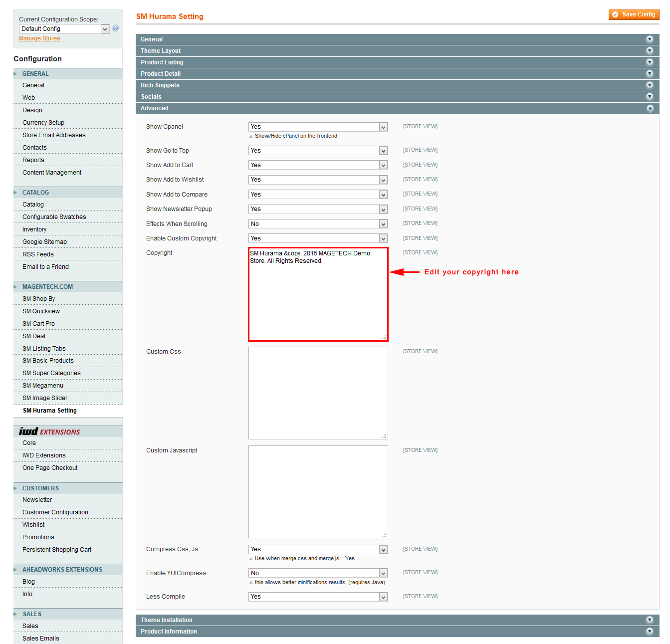This screenshot has height=644, width=670.
Task: Collapse the MAGENTECH.COM sidebar group header
Action: click(x=68, y=287)
